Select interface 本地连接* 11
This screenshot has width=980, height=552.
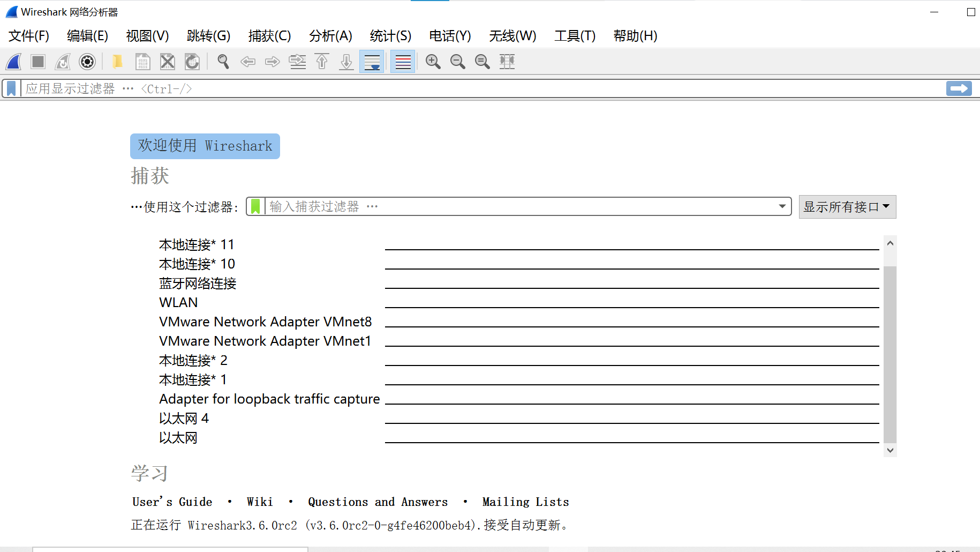519,245
